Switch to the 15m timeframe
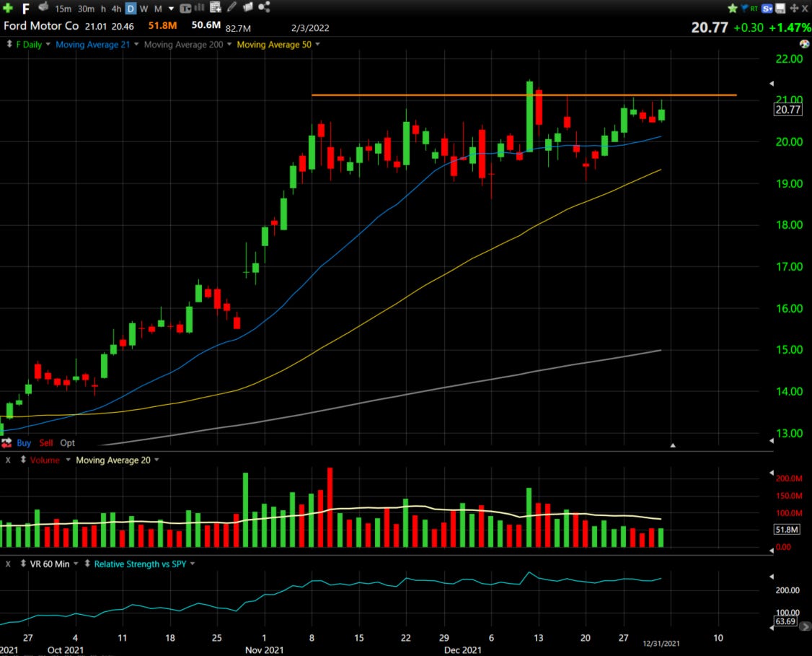This screenshot has height=656, width=812. [63, 9]
